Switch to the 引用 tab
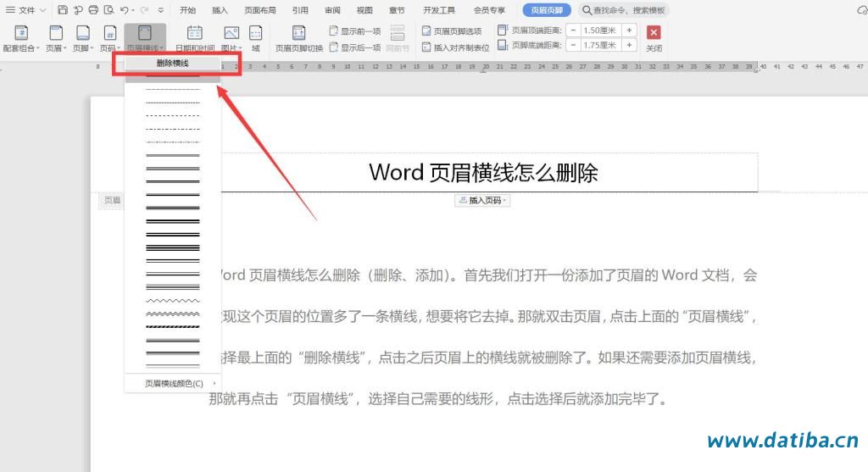Image resolution: width=868 pixels, height=472 pixels. [x=300, y=10]
